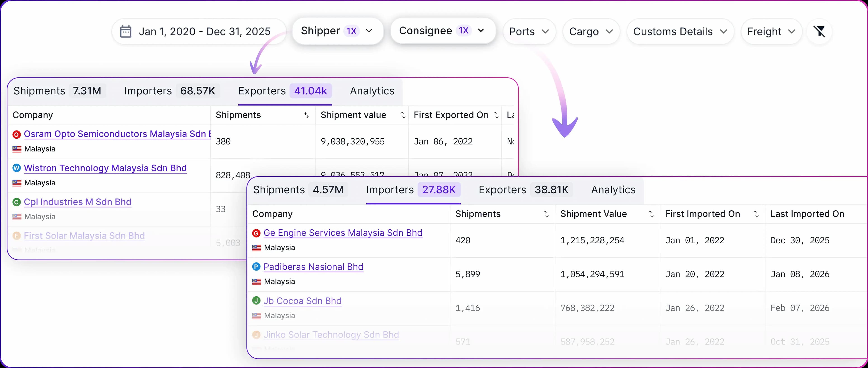868x368 pixels.
Task: Sort importers table by Shipments arrows
Action: (x=546, y=214)
